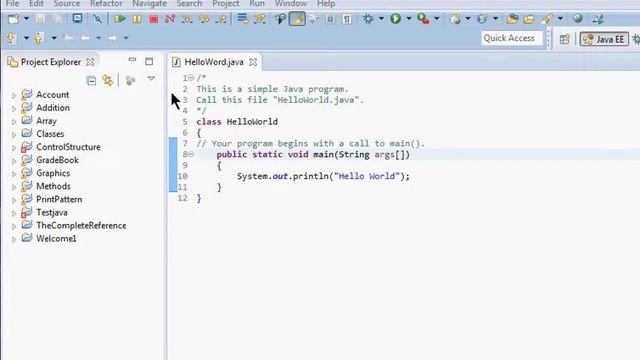The image size is (640, 360).
Task: Click Collapse All in Project Explorer
Action: 91,80
